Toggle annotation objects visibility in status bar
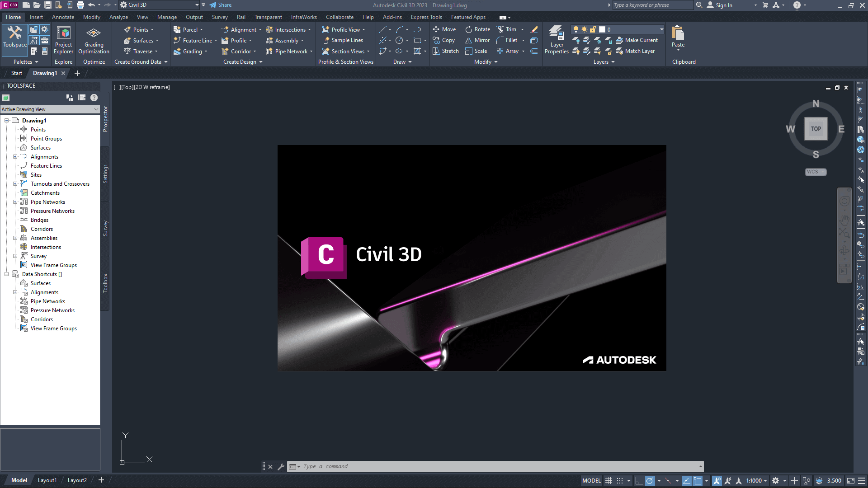The height and width of the screenshot is (488, 868). coord(717,481)
